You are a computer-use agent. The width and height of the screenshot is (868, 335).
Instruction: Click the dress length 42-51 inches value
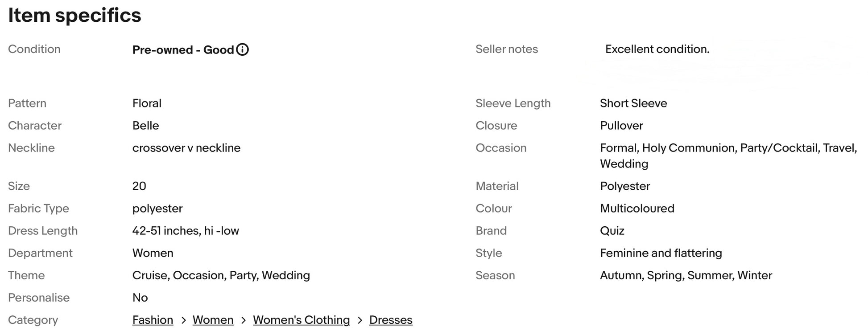coord(186,231)
